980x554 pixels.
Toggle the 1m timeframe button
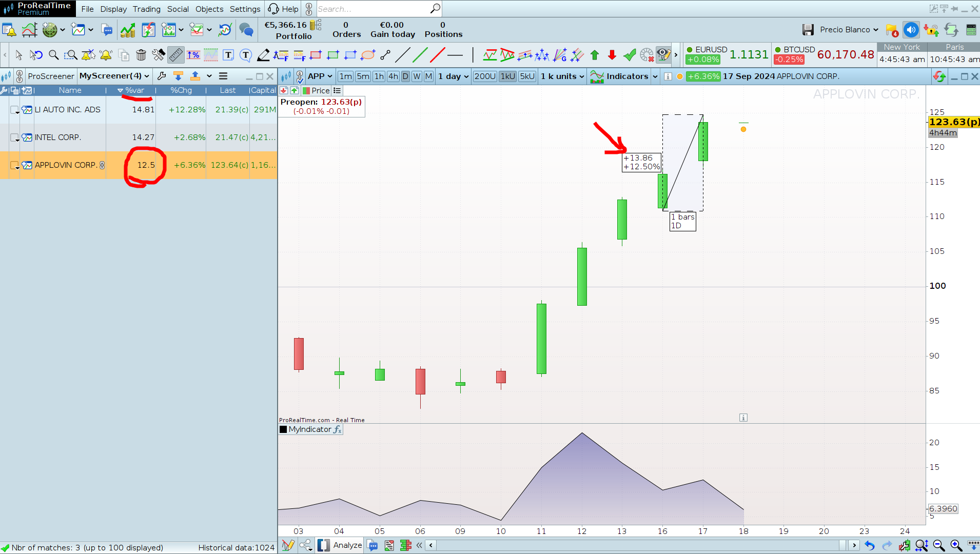coord(346,76)
